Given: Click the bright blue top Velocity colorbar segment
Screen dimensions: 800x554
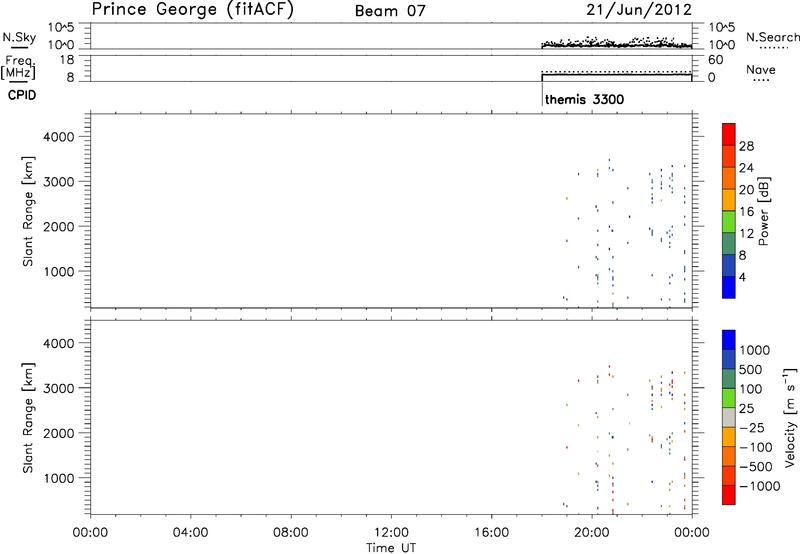Looking at the screenshot, I should (x=729, y=340).
